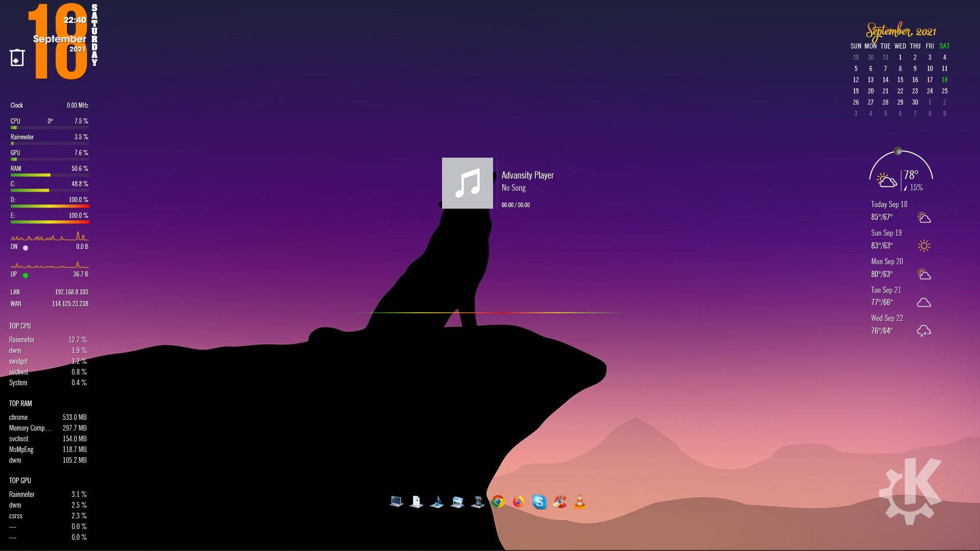Launch CCleaner from the dock
Image resolution: width=980 pixels, height=551 pixels.
[x=559, y=502]
